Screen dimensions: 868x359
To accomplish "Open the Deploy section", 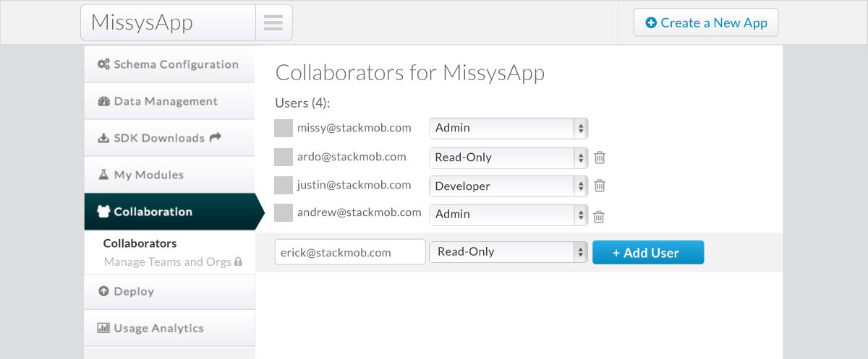I will pyautogui.click(x=169, y=292).
